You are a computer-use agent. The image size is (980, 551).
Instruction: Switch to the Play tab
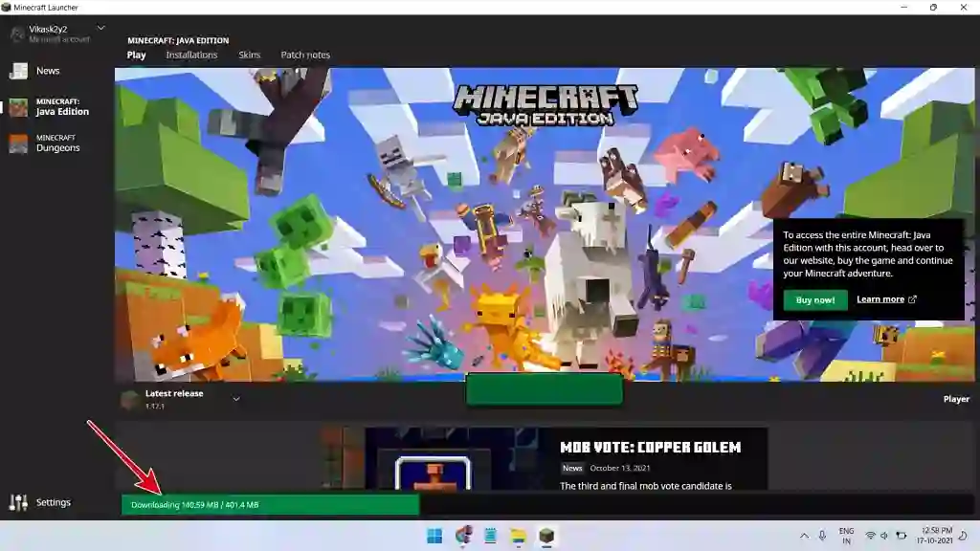coord(136,55)
